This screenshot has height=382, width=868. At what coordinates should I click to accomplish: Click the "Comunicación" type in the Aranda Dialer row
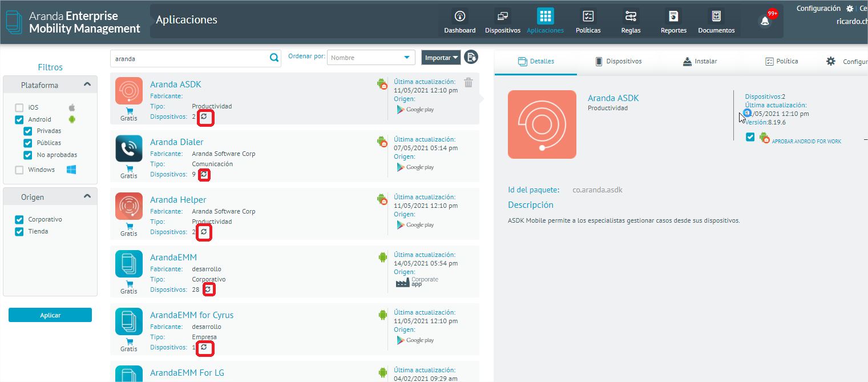click(212, 164)
